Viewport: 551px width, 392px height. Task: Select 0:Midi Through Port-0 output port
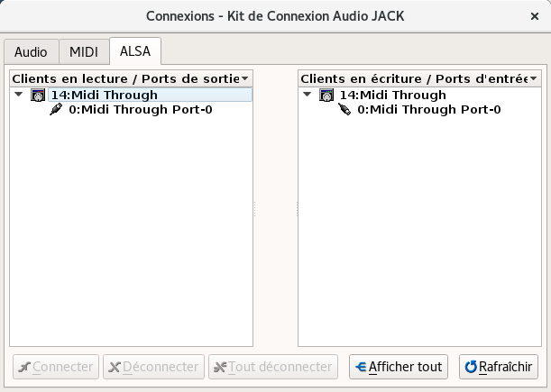pos(140,110)
